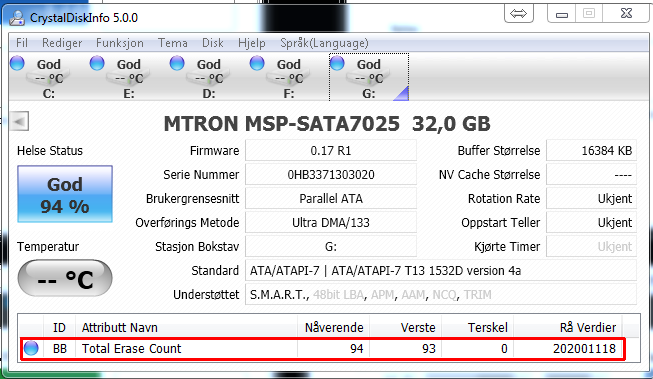
Task: Click the worst value 93 cell
Action: 406,349
